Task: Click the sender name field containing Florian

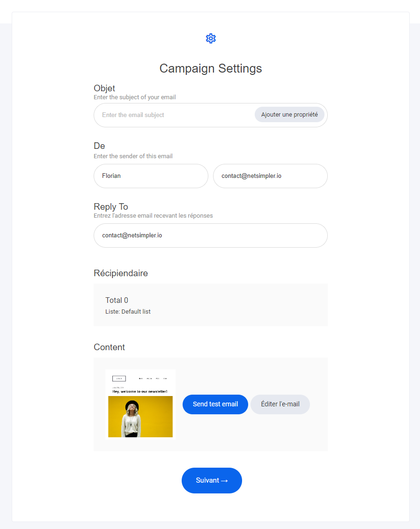Action: tap(151, 176)
